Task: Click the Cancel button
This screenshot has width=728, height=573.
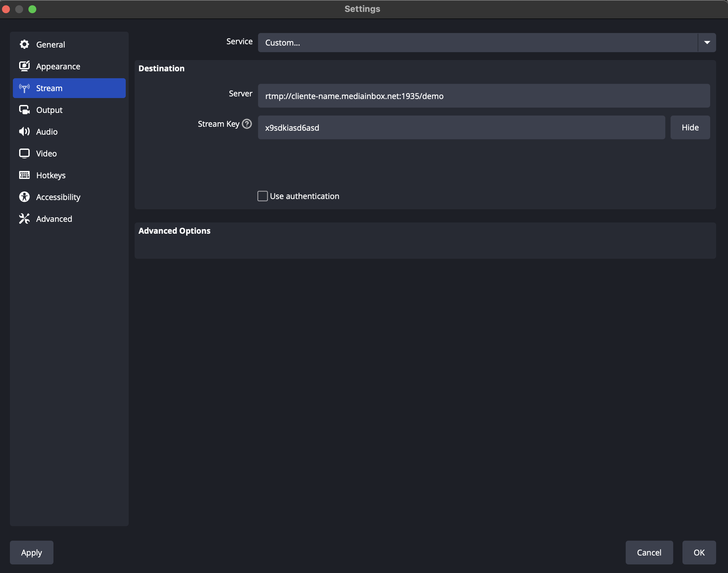Action: (x=649, y=552)
